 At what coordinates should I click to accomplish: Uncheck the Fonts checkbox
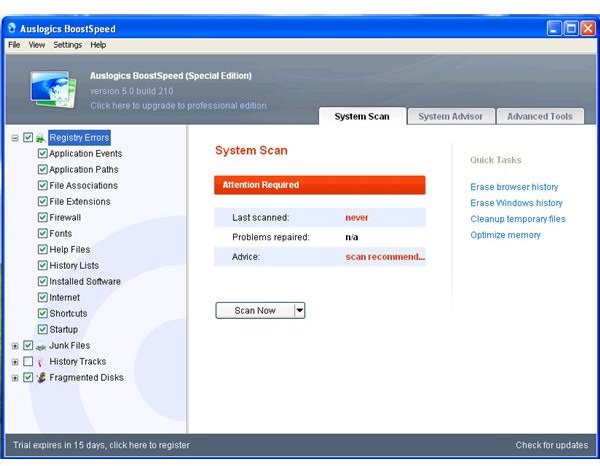(42, 233)
